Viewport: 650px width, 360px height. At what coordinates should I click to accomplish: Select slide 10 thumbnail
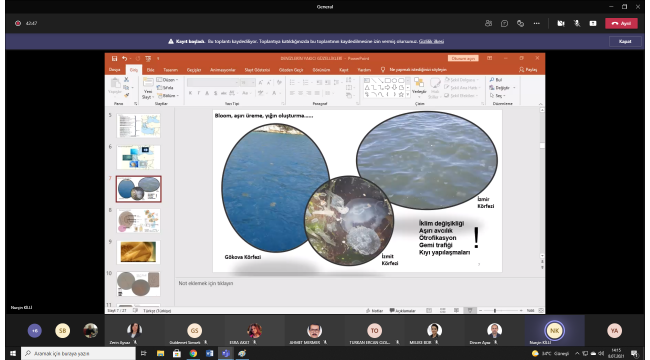pos(138,284)
